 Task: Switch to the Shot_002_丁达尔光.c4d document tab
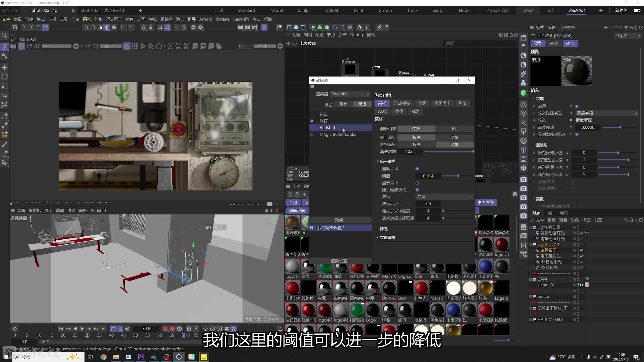(102, 10)
